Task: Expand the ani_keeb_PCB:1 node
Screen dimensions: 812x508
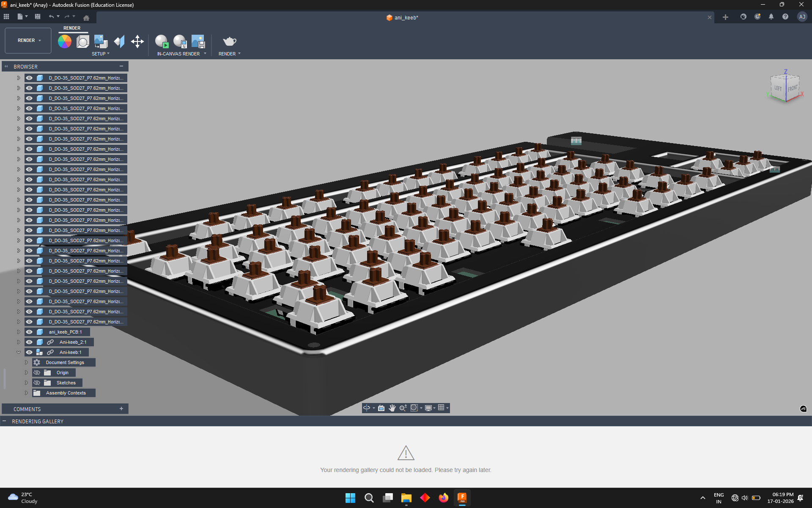Action: point(19,332)
